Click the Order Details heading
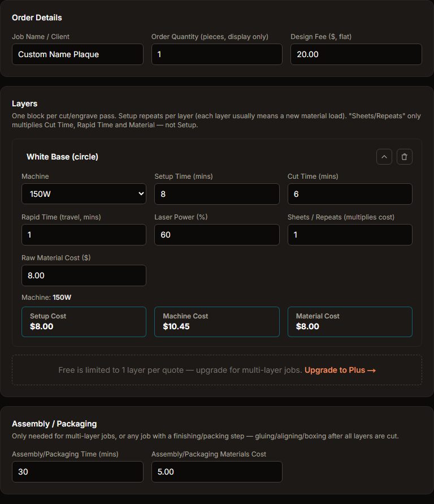This screenshot has width=434, height=504. pyautogui.click(x=37, y=18)
